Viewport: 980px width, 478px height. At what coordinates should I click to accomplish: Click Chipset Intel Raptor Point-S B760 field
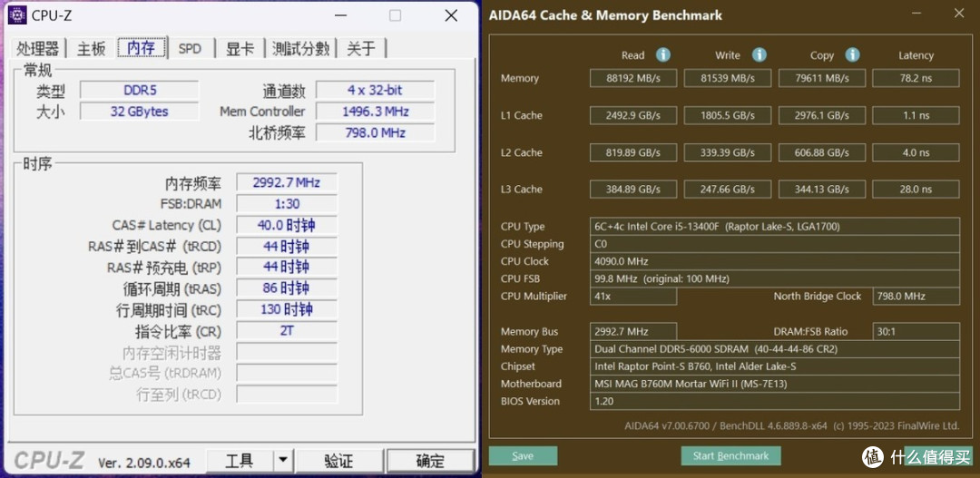coord(774,366)
